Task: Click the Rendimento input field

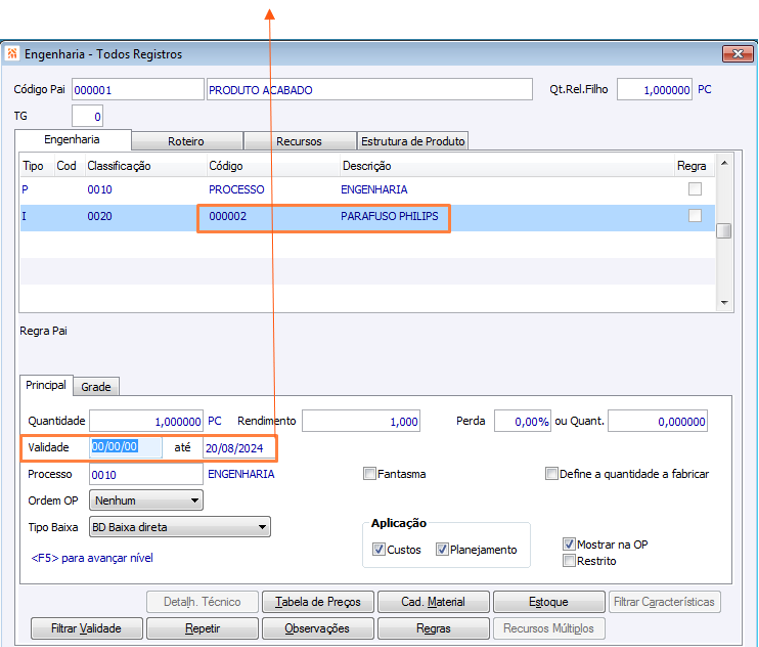Action: click(361, 421)
